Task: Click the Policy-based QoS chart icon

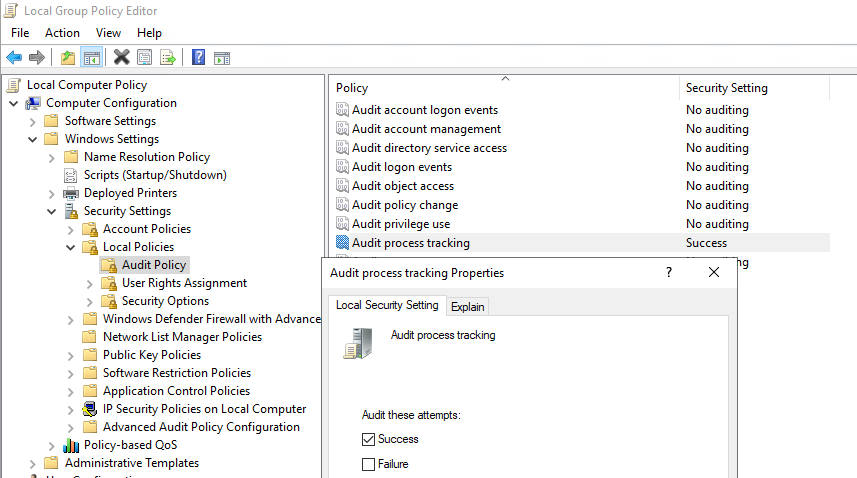Action: point(71,445)
